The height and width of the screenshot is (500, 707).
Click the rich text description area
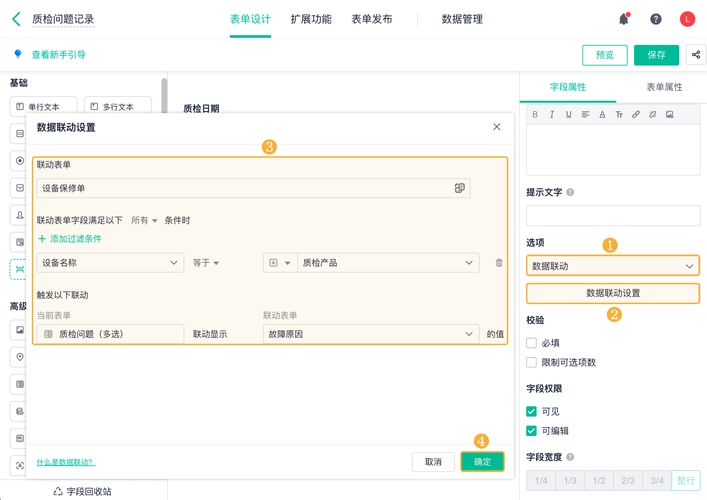click(x=613, y=150)
